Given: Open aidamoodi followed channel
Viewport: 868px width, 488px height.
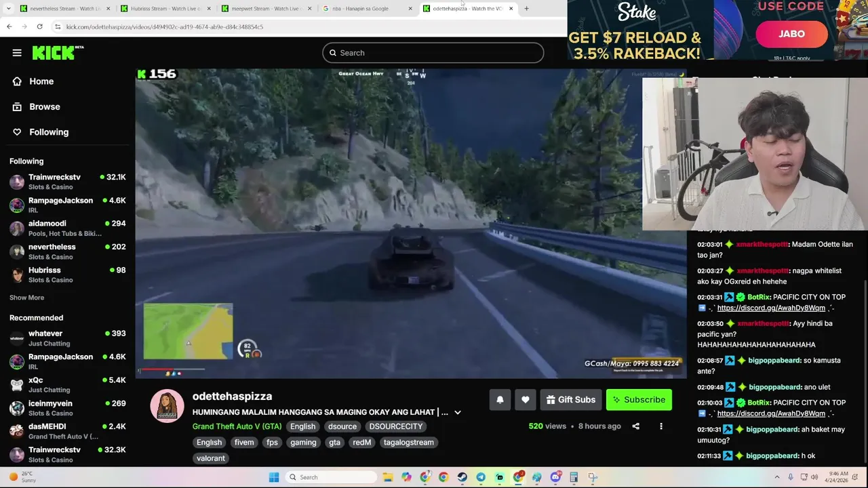Looking at the screenshot, I should (x=68, y=228).
